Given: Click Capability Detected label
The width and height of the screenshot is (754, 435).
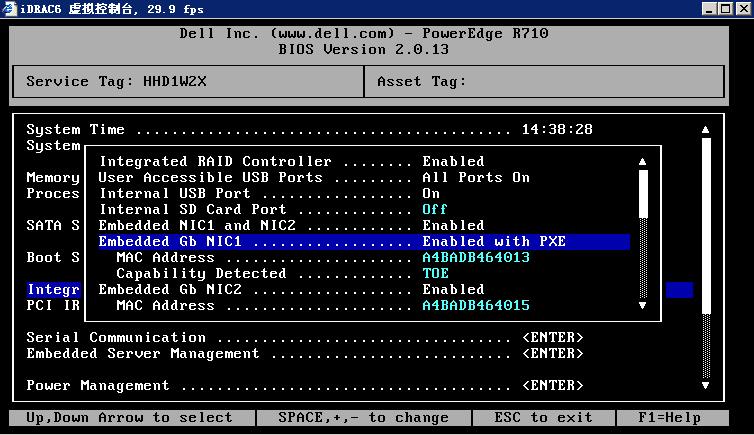Looking at the screenshot, I should click(201, 273).
